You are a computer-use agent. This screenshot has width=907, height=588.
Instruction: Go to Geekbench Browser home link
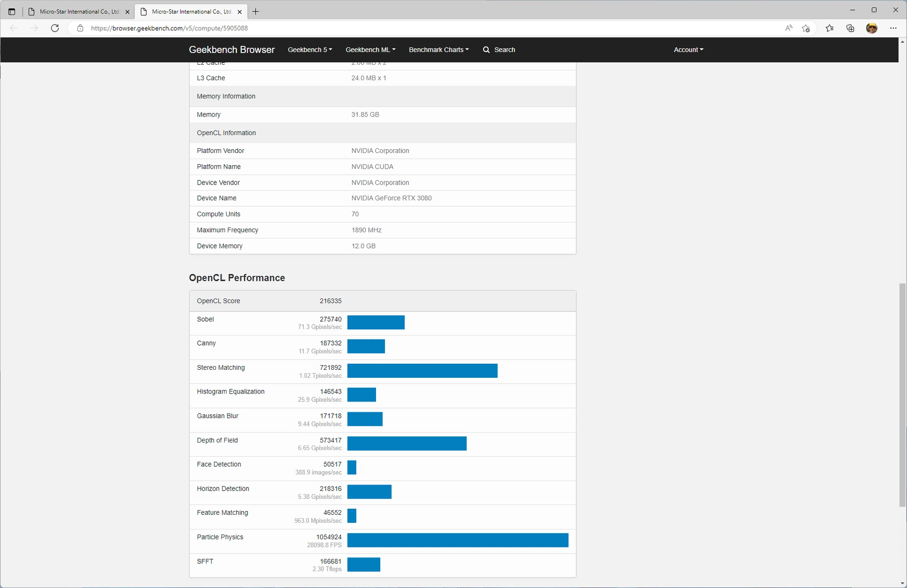click(x=231, y=50)
